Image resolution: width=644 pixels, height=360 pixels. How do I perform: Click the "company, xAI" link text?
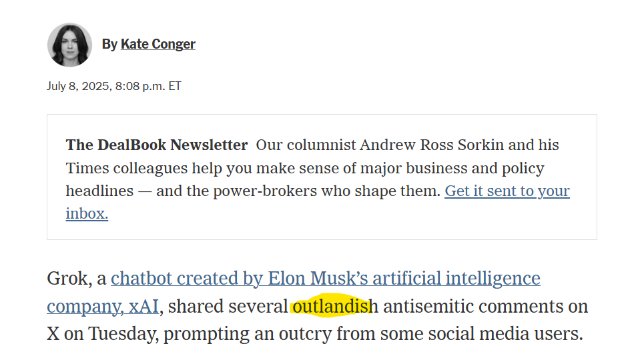coord(104,307)
